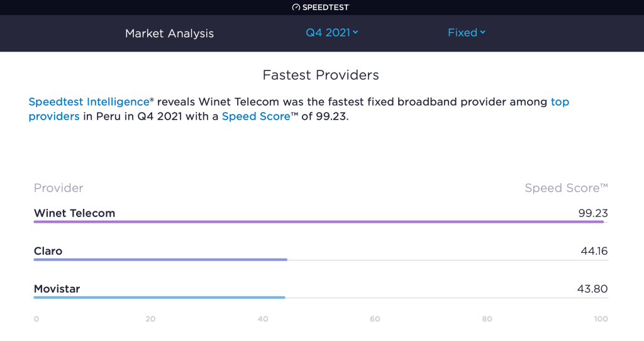Expand the Fixed connection type dropdown
This screenshot has width=644, height=341.
[x=466, y=33]
